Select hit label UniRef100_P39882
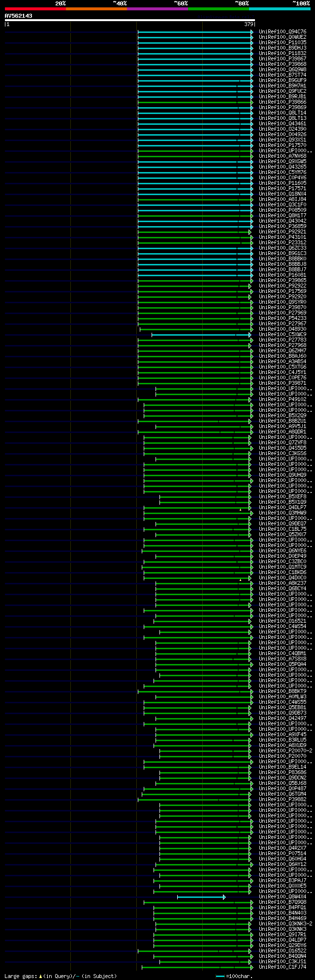 [x=283, y=800]
